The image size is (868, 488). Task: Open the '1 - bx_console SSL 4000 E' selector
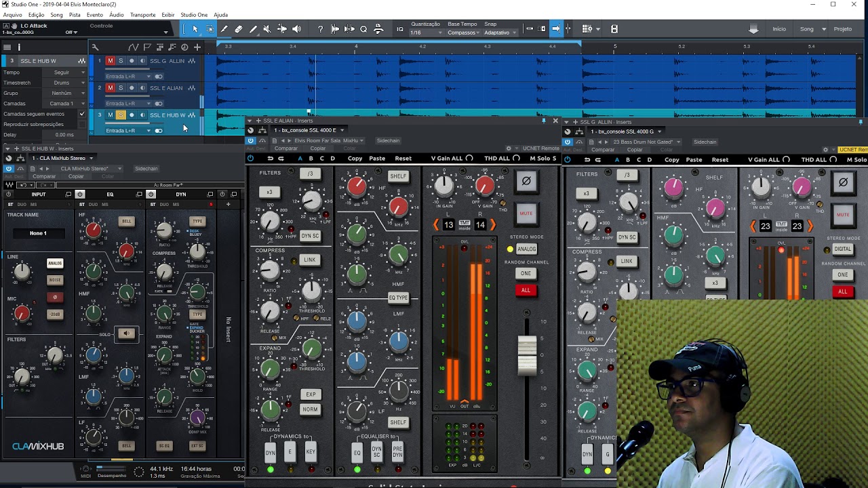[309, 130]
